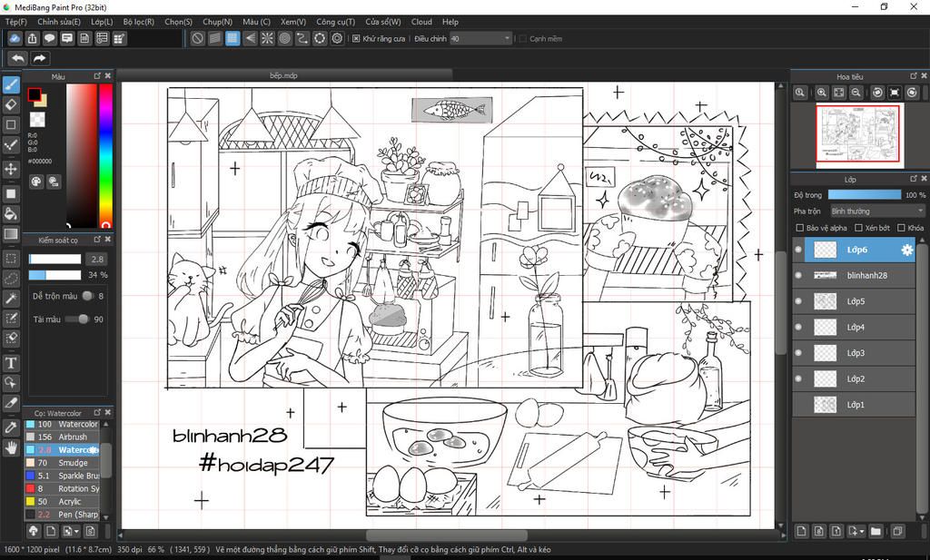Select the grid snap icon
This screenshot has width=930, height=560.
point(232,38)
